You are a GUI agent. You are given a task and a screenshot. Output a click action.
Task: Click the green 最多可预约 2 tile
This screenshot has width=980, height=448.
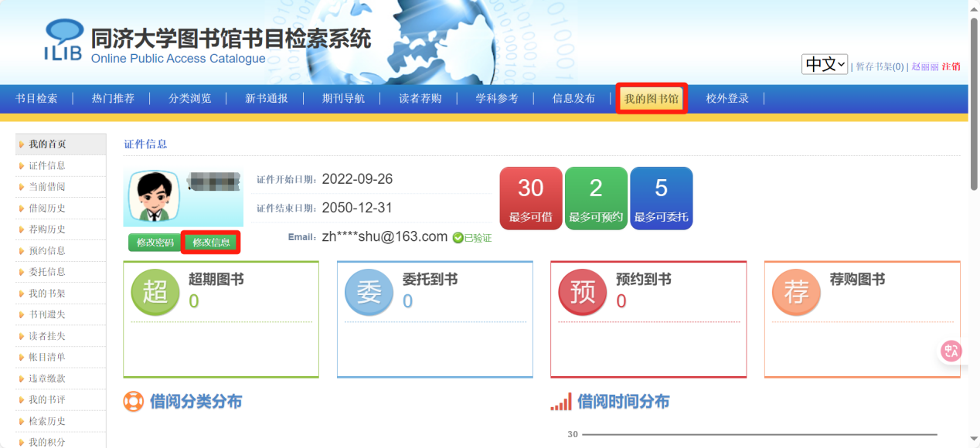point(596,198)
